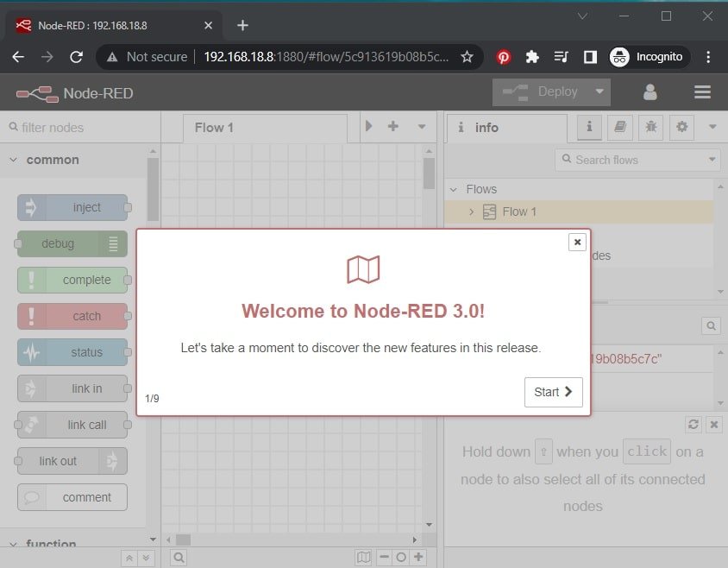Open the browser extensions puzzle icon
Viewport: 728px width, 568px height.
532,57
